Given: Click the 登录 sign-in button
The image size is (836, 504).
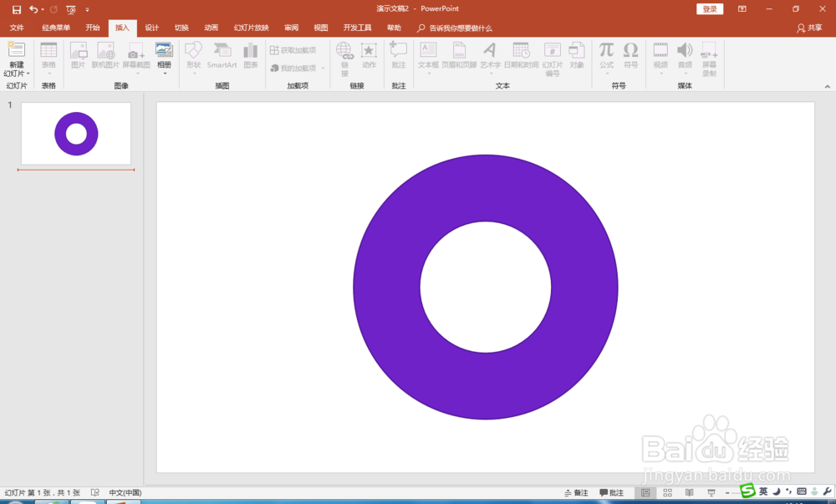Looking at the screenshot, I should 710,9.
